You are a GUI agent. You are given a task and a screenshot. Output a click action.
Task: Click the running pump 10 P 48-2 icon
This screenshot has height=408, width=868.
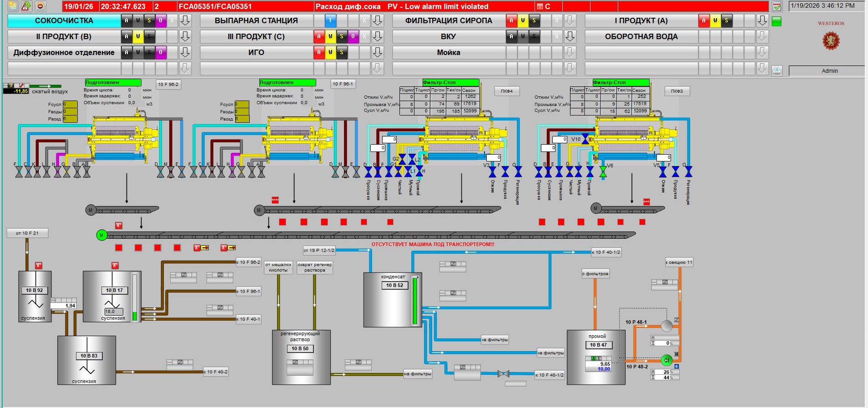pos(666,360)
